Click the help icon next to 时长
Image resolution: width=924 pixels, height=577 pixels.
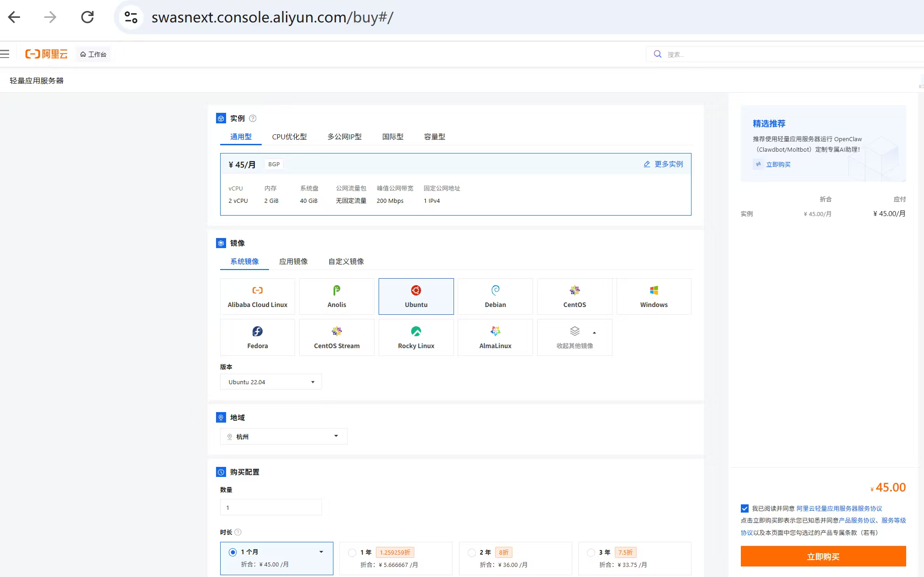tap(238, 532)
